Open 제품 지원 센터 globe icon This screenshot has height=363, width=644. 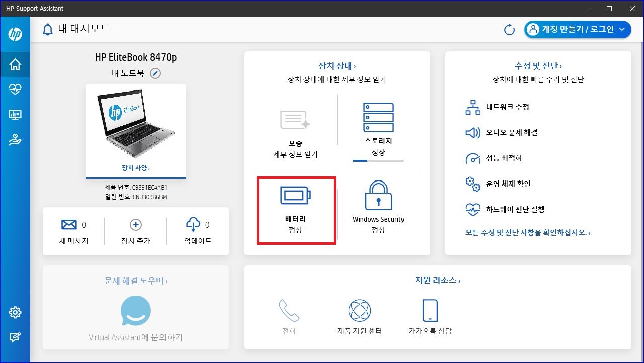(360, 311)
